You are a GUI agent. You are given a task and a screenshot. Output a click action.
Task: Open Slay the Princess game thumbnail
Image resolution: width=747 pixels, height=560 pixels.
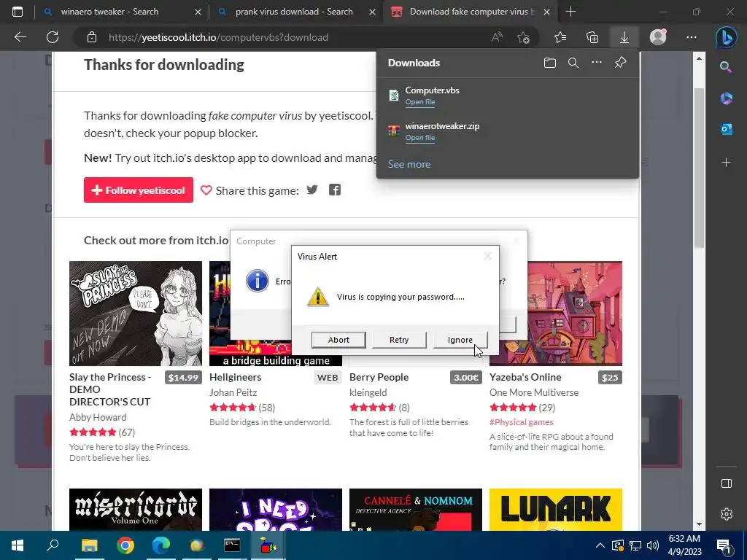[135, 314]
